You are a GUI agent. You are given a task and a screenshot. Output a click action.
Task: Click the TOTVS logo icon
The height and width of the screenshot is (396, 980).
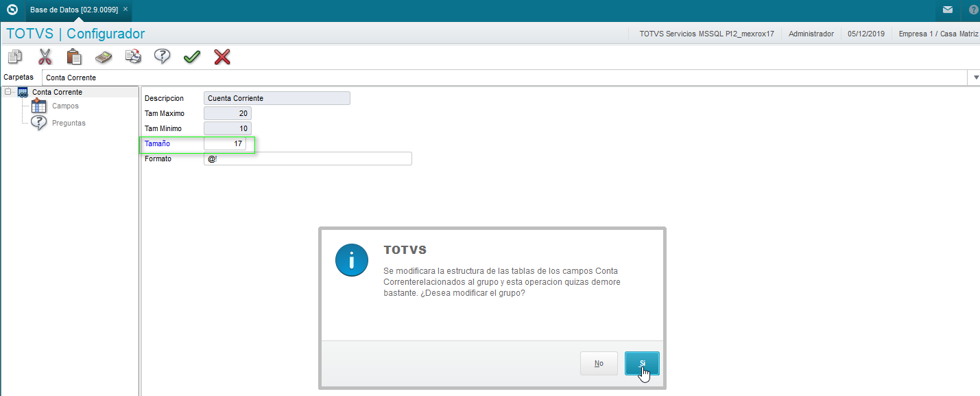[12, 10]
